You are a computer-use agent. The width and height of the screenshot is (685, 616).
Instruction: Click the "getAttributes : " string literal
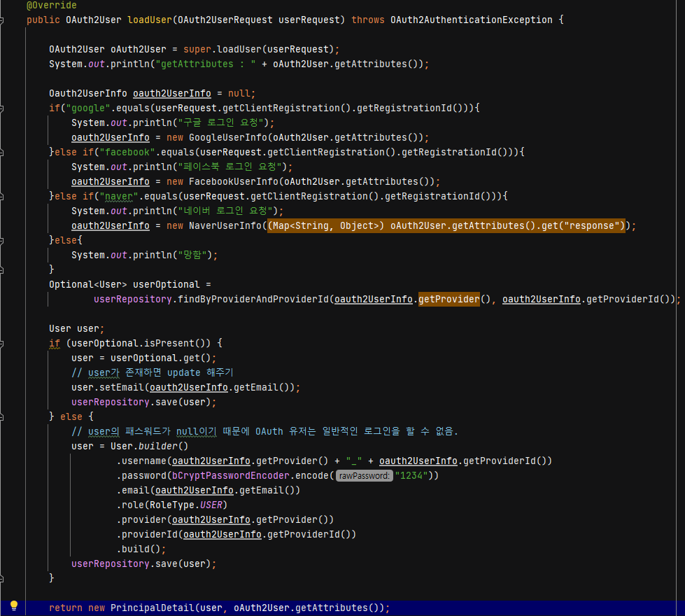(x=206, y=64)
